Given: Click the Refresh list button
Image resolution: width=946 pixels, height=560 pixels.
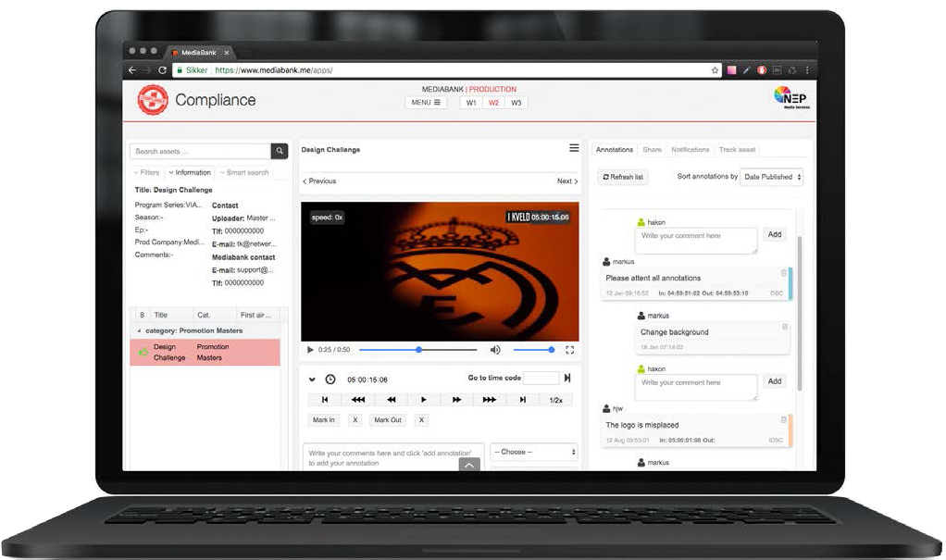Looking at the screenshot, I should (x=623, y=177).
